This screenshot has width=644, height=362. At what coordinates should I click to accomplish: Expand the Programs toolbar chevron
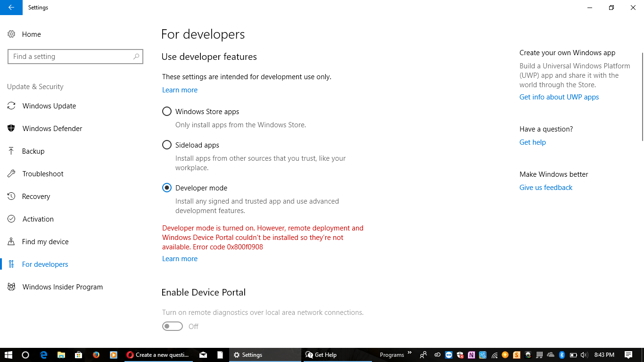coord(409,352)
